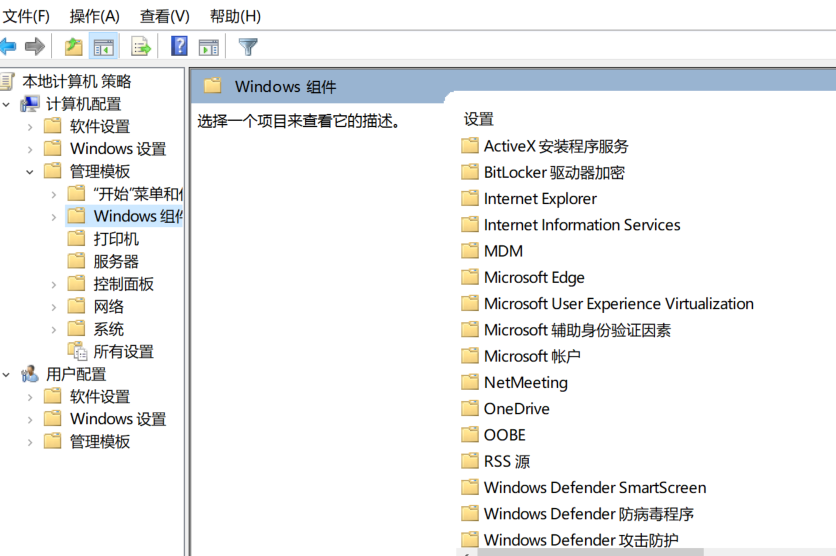Click the Up one level folder icon
This screenshot has height=556, width=836.
click(73, 46)
